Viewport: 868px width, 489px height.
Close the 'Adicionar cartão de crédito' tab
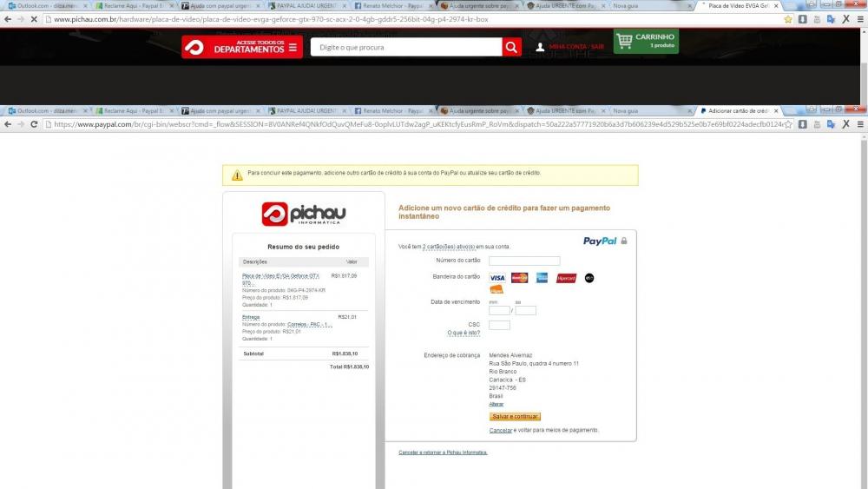point(775,111)
